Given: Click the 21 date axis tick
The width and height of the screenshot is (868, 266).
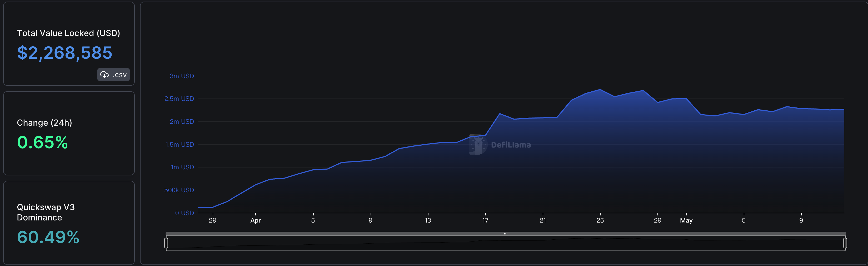Looking at the screenshot, I should [x=542, y=220].
